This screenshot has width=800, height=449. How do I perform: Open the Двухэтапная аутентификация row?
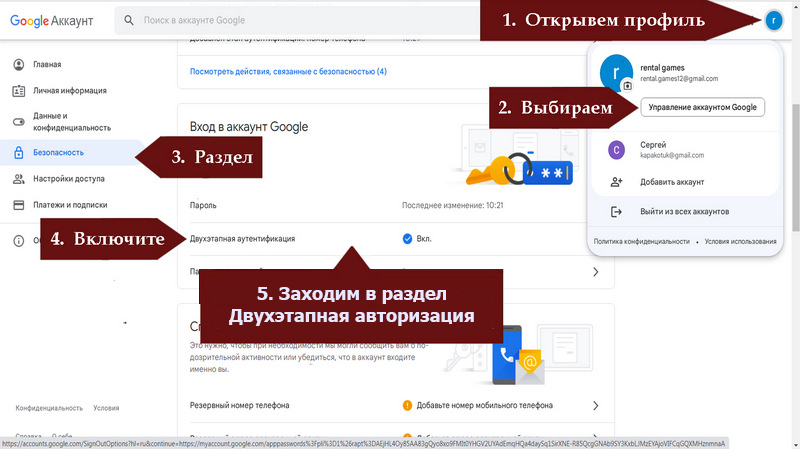point(243,239)
